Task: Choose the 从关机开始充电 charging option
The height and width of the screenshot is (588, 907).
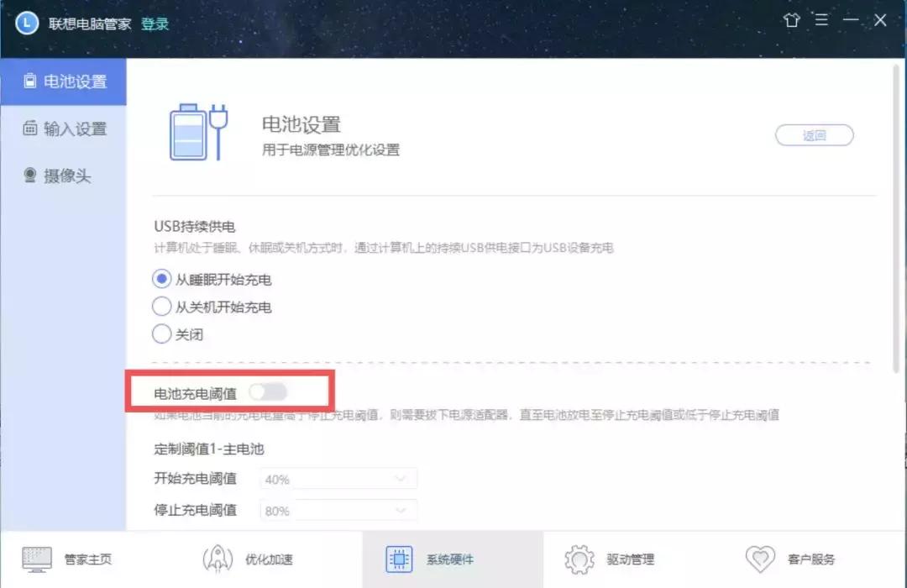Action: [161, 306]
